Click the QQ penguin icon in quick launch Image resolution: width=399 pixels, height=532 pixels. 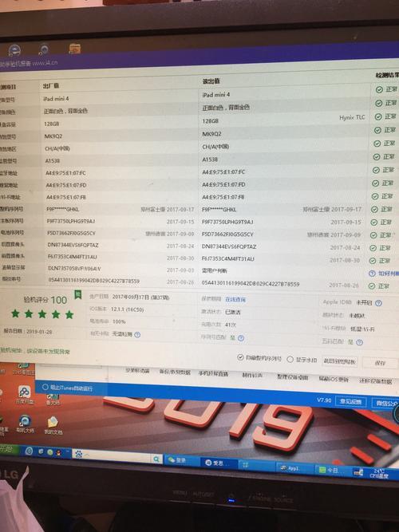pyautogui.click(x=59, y=453)
